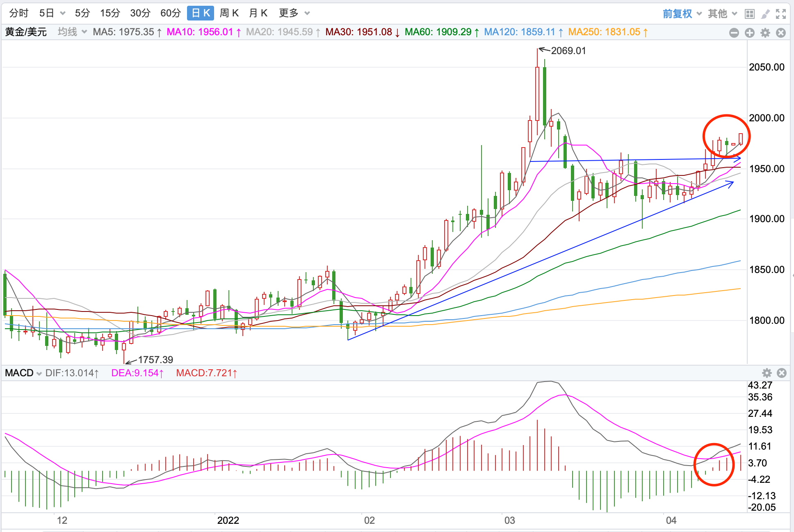Open the 前复权 adjustment dropdown

[x=682, y=14]
